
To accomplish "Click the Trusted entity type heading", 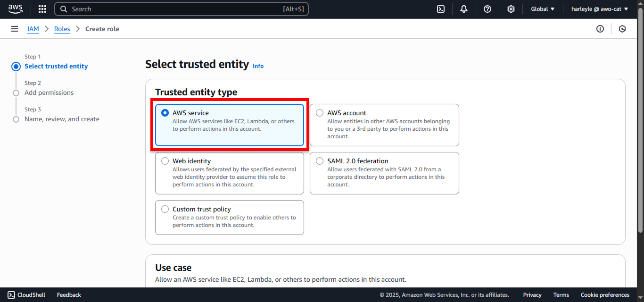I will click(196, 92).
